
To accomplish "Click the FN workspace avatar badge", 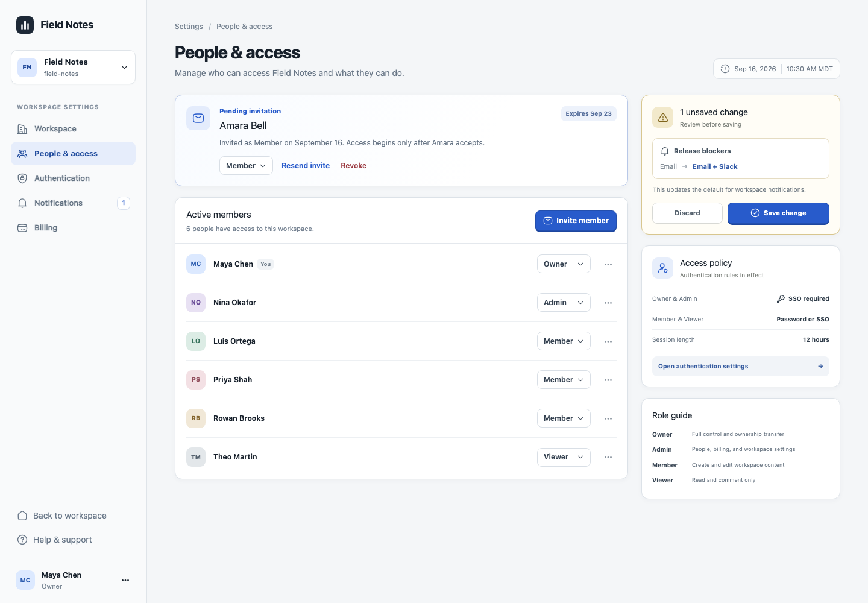I will 27,68.
